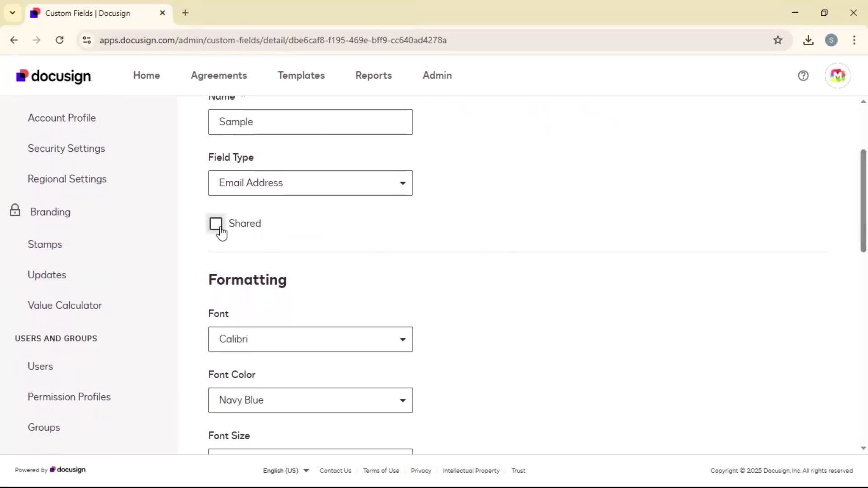Image resolution: width=868 pixels, height=488 pixels.
Task: Open Permission Profiles in sidebar
Action: coord(69,397)
